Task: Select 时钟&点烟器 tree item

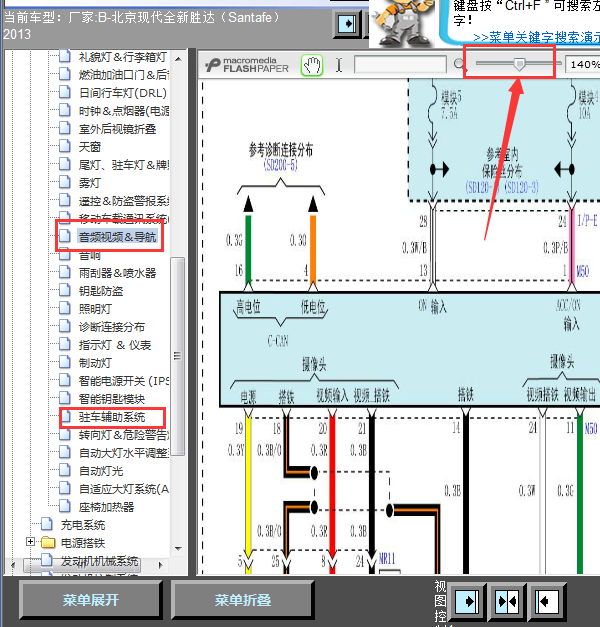Action: click(124, 111)
